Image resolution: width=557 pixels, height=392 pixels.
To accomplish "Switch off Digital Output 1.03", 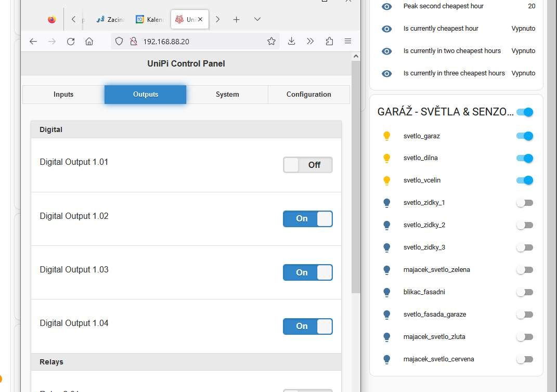I will pyautogui.click(x=307, y=272).
